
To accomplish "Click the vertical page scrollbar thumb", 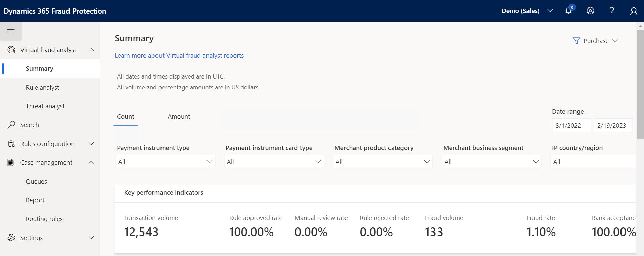I will pos(640,85).
